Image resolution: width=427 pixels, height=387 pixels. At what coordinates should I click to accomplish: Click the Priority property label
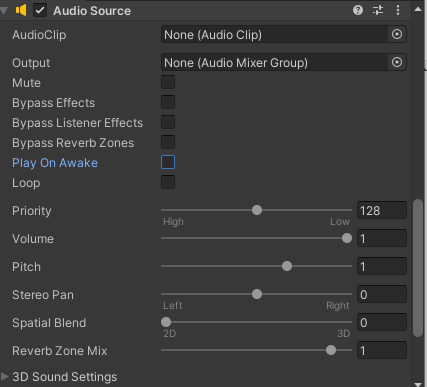click(x=32, y=211)
